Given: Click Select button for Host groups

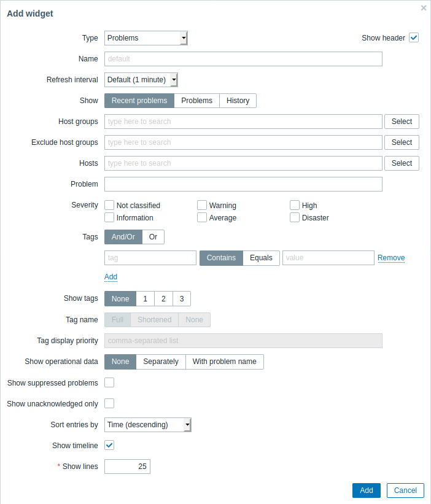Looking at the screenshot, I should coord(402,122).
